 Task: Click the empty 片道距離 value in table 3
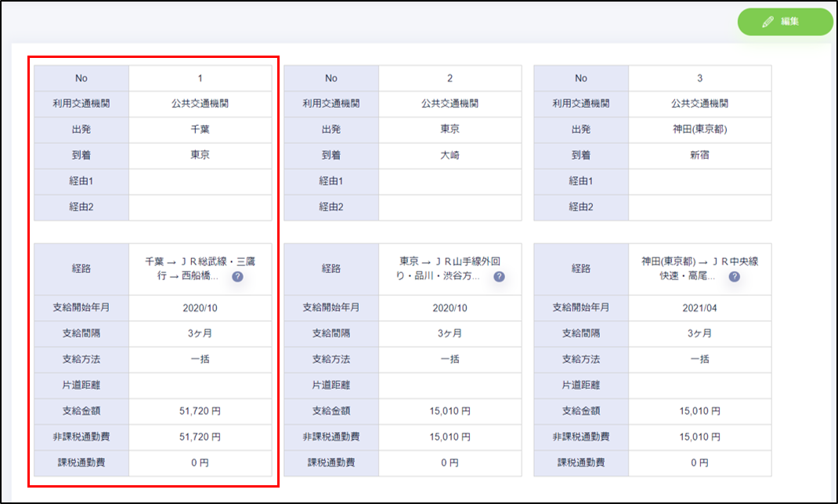click(699, 385)
